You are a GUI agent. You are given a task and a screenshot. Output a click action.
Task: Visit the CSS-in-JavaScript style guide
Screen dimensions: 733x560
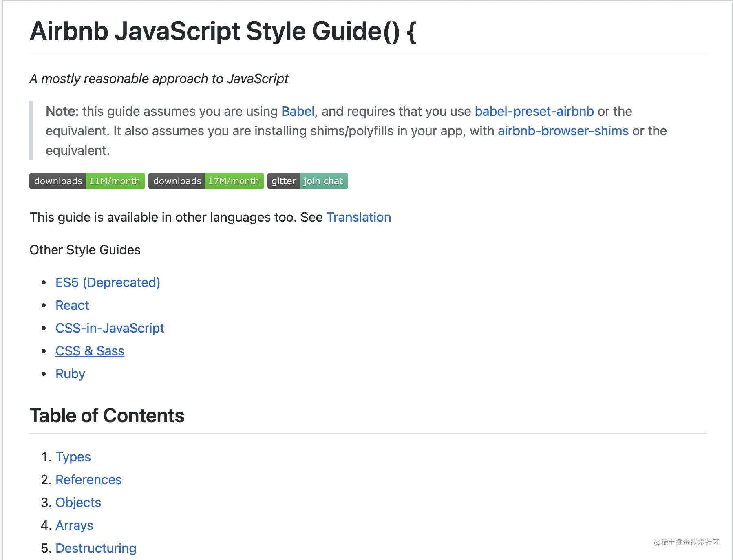(x=110, y=328)
